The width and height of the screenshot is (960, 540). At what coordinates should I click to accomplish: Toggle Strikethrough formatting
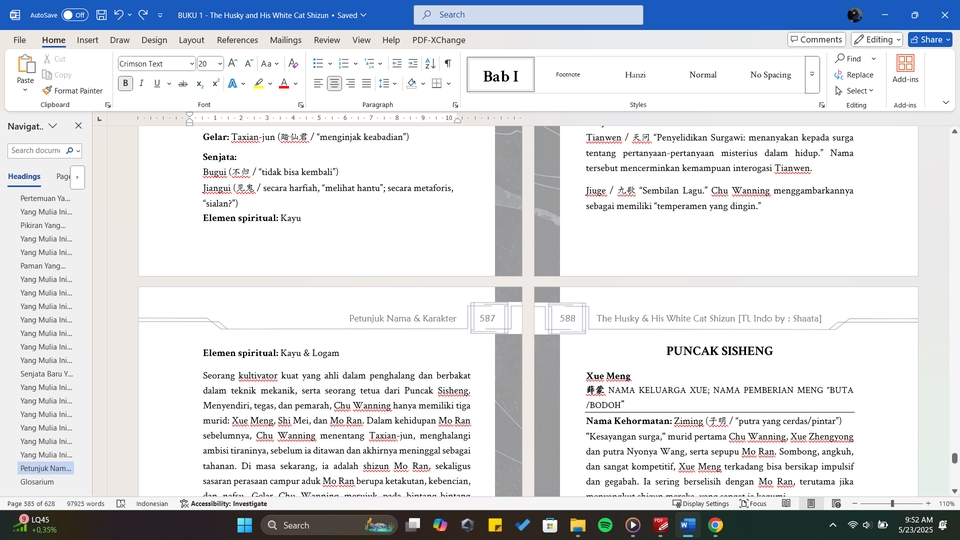coord(182,83)
